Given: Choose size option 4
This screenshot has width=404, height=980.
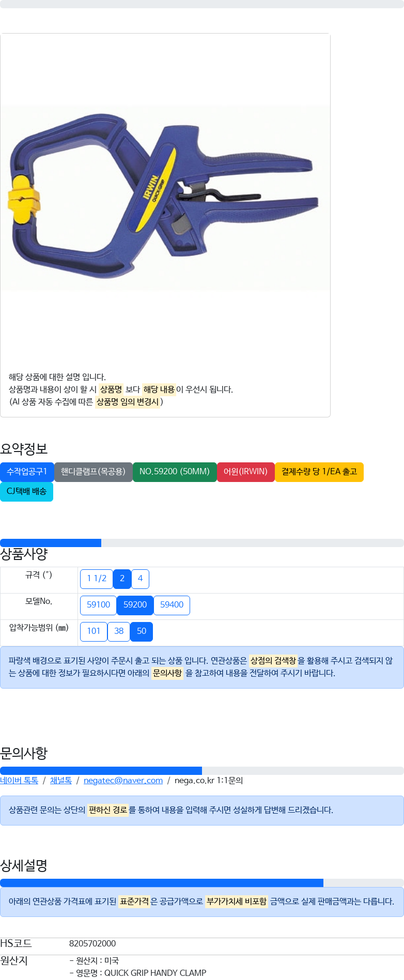Looking at the screenshot, I should [x=140, y=579].
